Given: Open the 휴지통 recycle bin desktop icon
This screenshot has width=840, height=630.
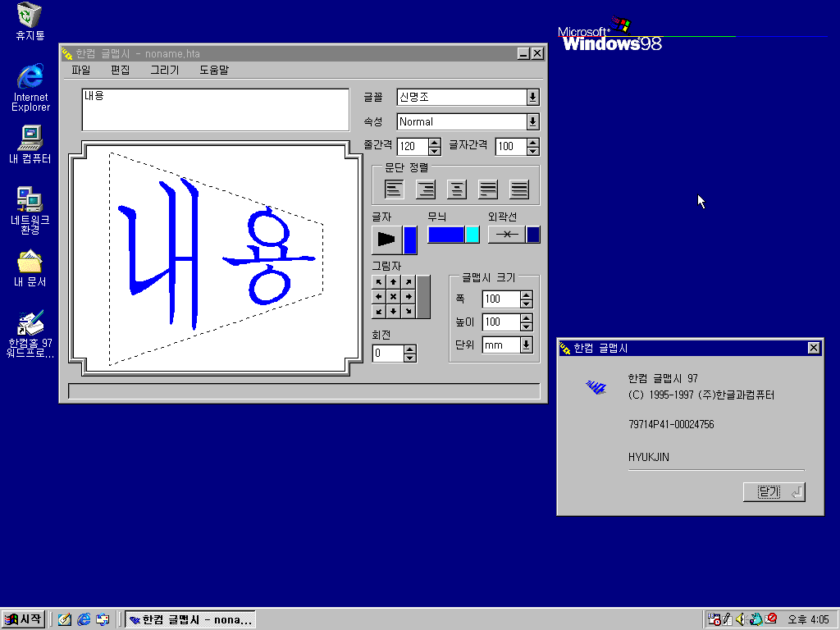Looking at the screenshot, I should tap(30, 21).
